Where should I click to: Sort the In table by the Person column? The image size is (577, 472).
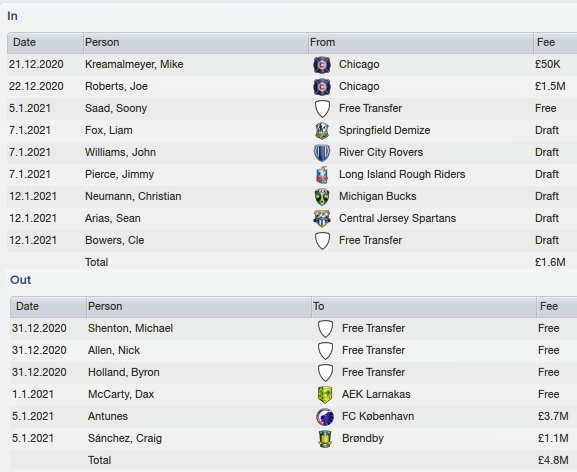pyautogui.click(x=196, y=43)
